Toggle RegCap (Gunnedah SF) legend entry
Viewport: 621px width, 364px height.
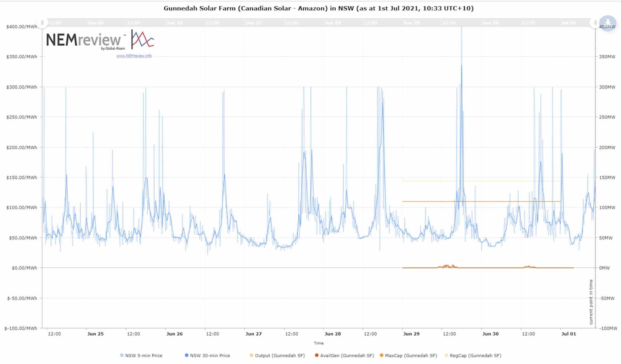coord(475,356)
